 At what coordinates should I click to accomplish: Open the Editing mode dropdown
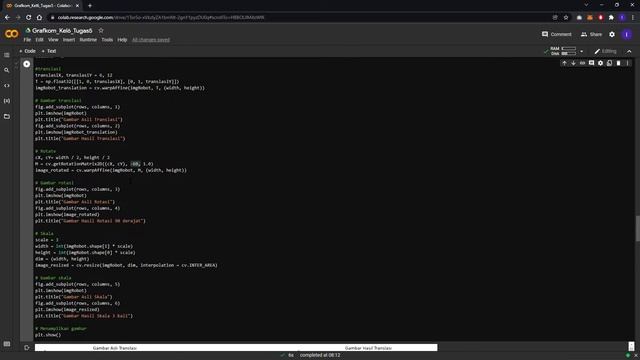605,51
